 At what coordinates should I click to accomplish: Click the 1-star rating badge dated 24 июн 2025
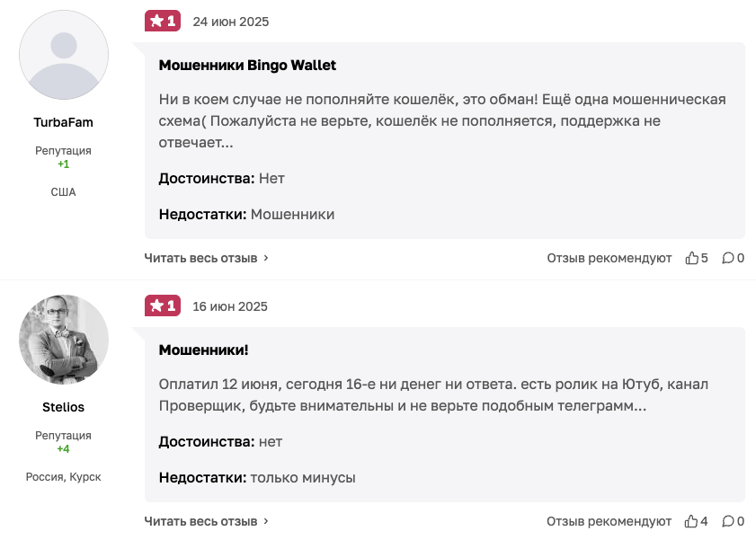pos(163,22)
